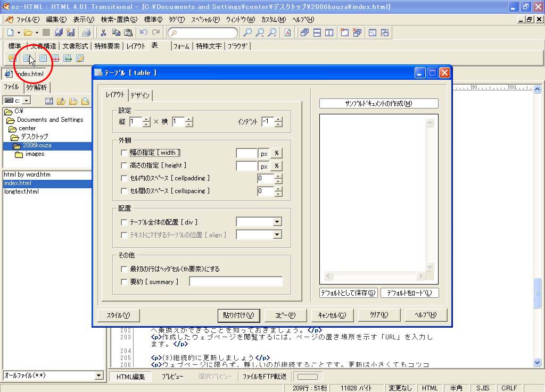
Task: Check the cellpadding checkbox
Action: [x=123, y=178]
